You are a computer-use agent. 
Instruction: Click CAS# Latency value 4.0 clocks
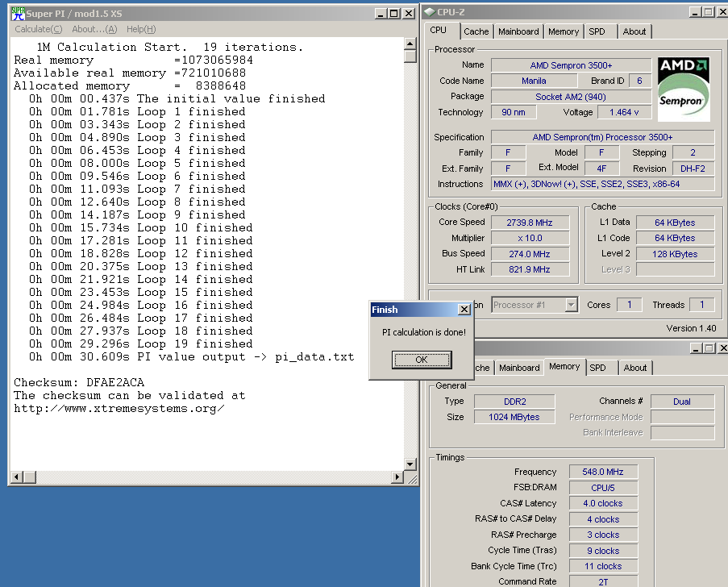click(x=603, y=503)
